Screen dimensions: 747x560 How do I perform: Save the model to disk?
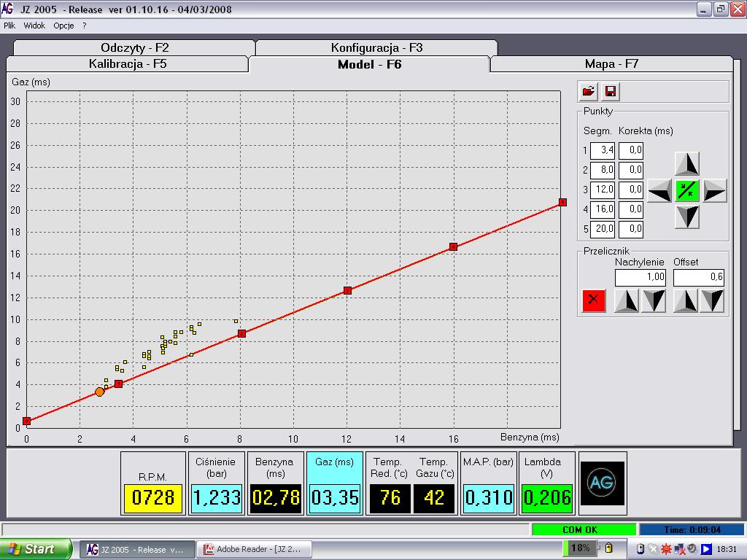click(x=611, y=91)
